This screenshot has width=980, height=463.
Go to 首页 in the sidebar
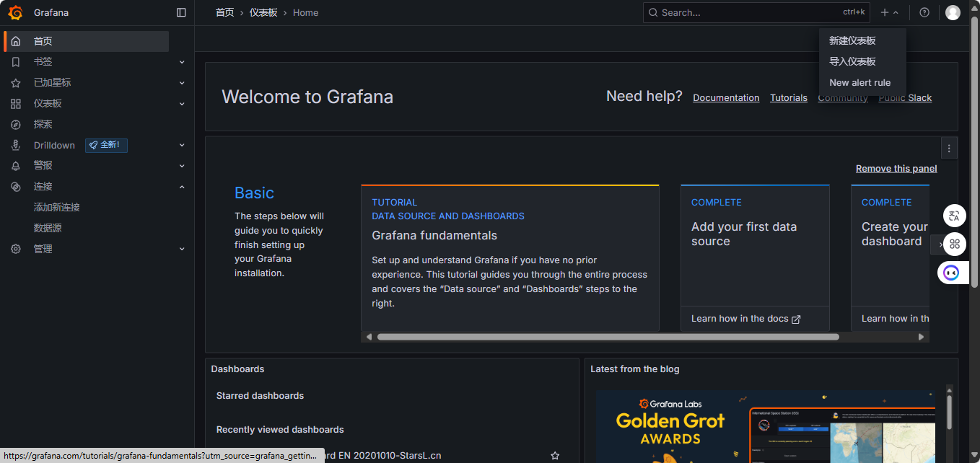click(87, 41)
